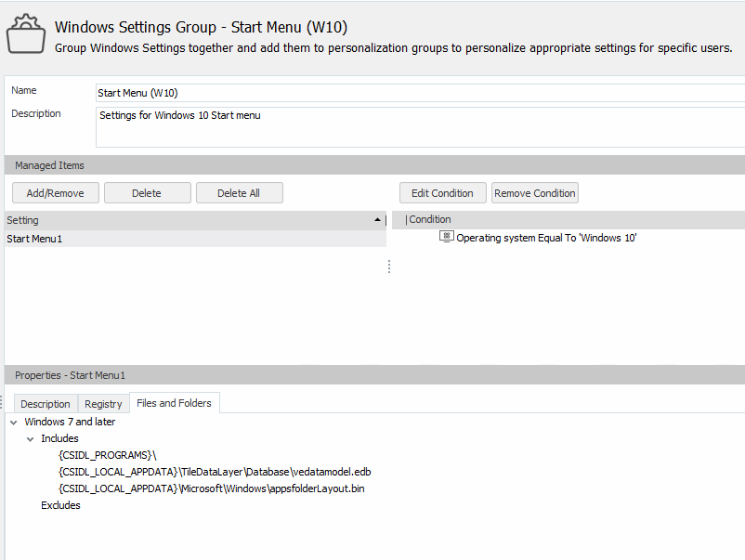Switch to the Description tab
This screenshot has height=560, width=745.
click(x=46, y=404)
